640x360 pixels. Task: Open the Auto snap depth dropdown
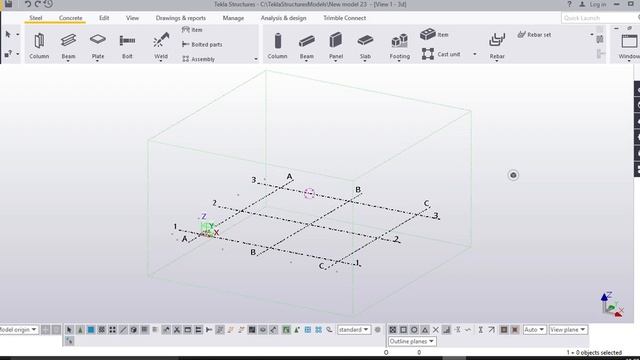coord(534,329)
